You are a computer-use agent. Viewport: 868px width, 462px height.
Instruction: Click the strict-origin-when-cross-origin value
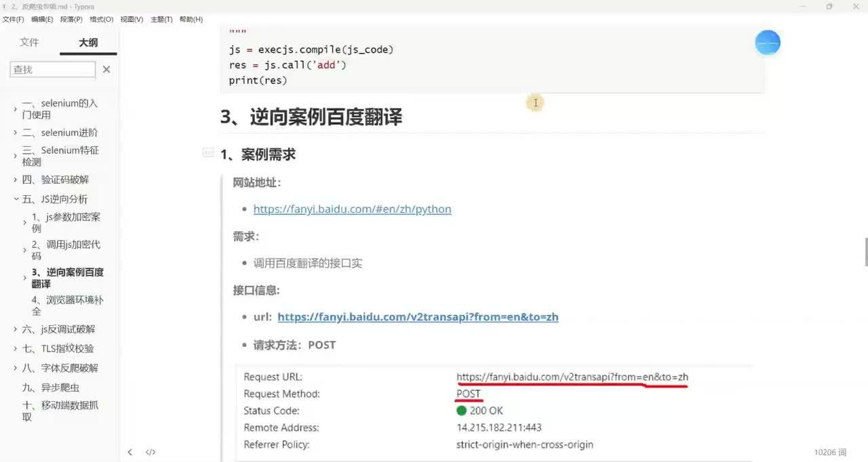[525, 444]
